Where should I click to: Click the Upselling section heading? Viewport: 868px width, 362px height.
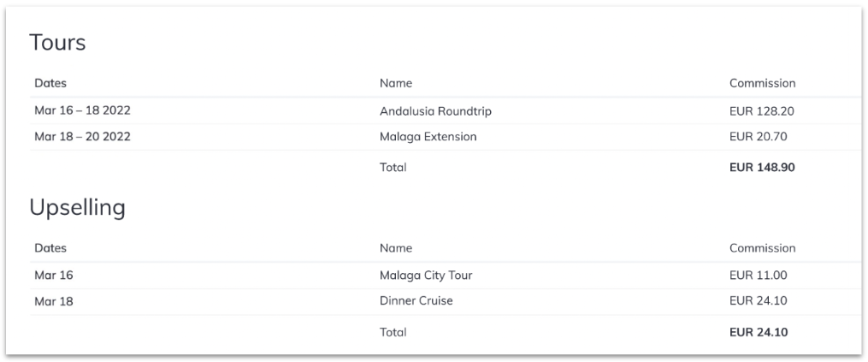77,207
